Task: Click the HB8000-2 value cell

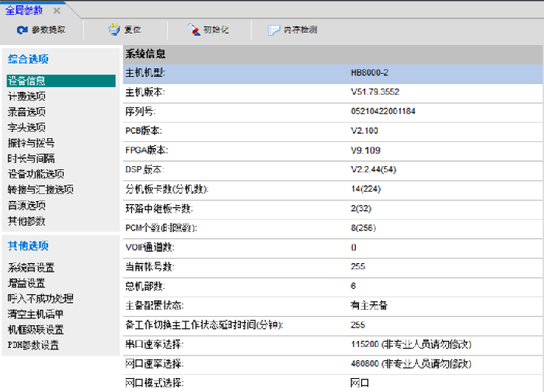Action: click(x=369, y=73)
